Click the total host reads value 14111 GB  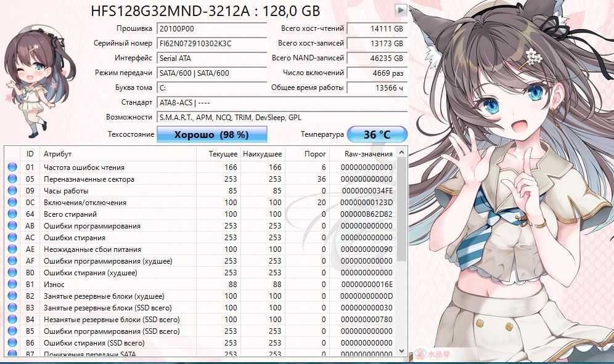[377, 28]
